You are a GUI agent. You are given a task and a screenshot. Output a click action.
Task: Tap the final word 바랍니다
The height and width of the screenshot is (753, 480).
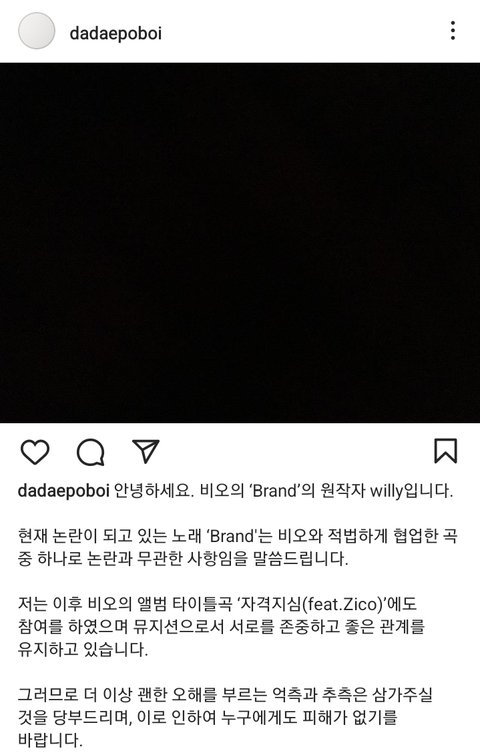coord(50,740)
